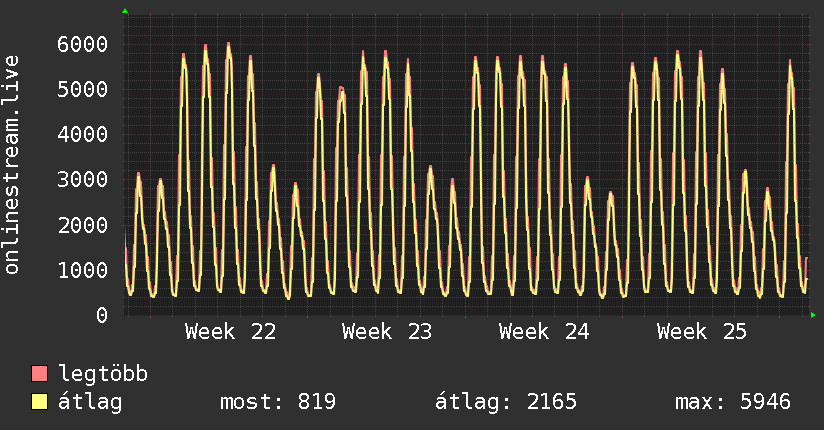Select the yellow swatch's átlag legend label
The image size is (824, 430).
[90, 402]
